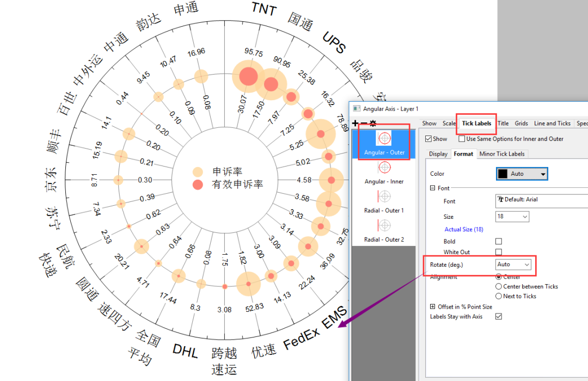The width and height of the screenshot is (588, 381).
Task: Toggle the Show tick labels checkbox
Action: point(428,139)
